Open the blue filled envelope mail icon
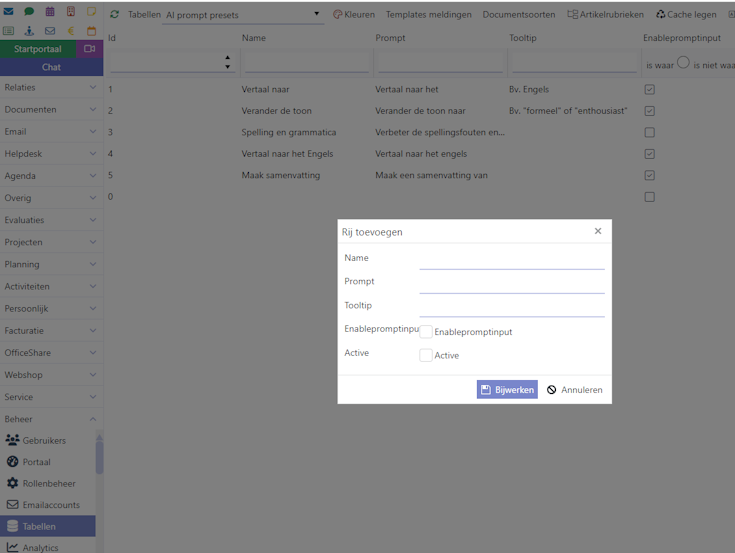This screenshot has width=735, height=553. pos(8,11)
